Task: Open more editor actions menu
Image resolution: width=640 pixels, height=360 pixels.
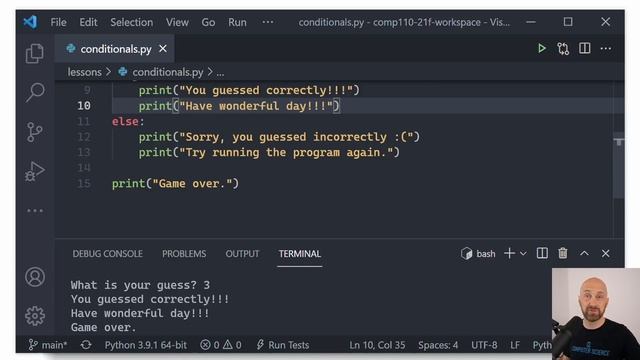Action: point(606,49)
